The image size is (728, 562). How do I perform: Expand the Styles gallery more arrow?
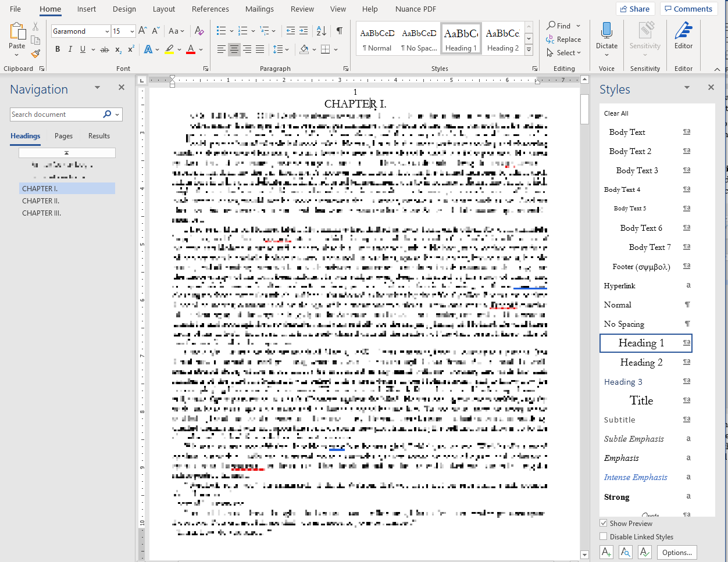529,51
